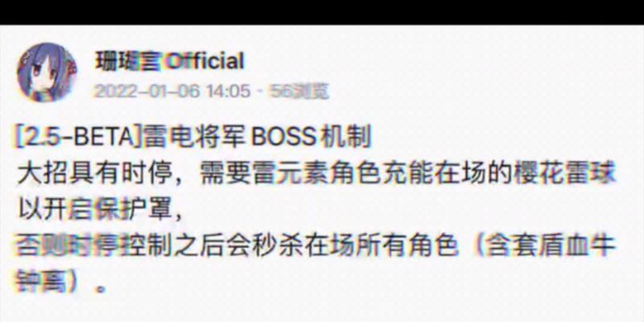This screenshot has height=322, width=644.
Task: Open the poster's anime avatar picture
Action: click(x=47, y=72)
